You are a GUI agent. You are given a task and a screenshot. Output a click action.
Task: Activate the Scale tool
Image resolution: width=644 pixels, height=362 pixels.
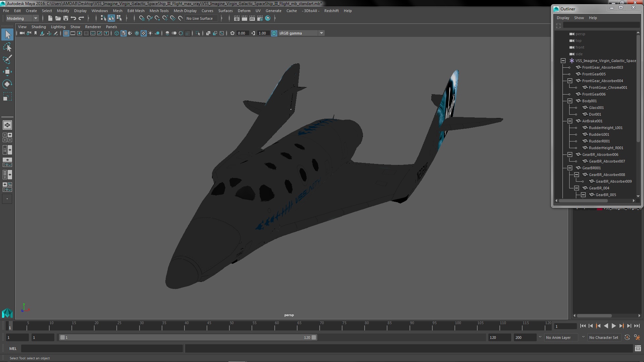click(7, 97)
